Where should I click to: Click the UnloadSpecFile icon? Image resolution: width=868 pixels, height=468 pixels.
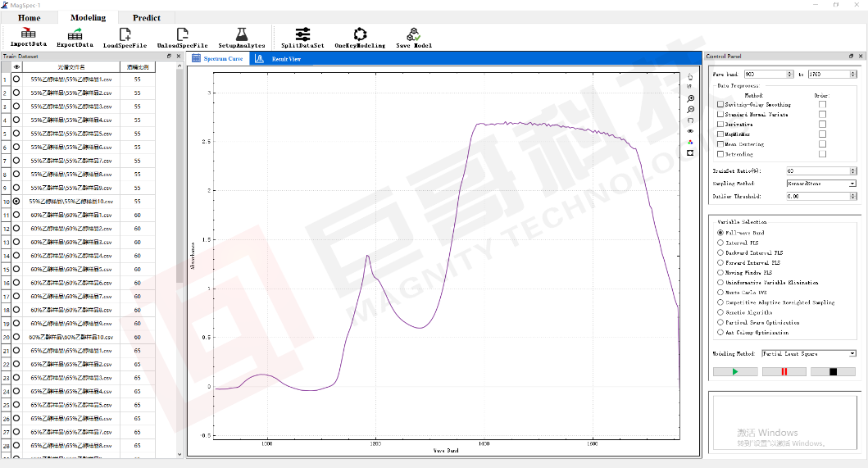[182, 34]
